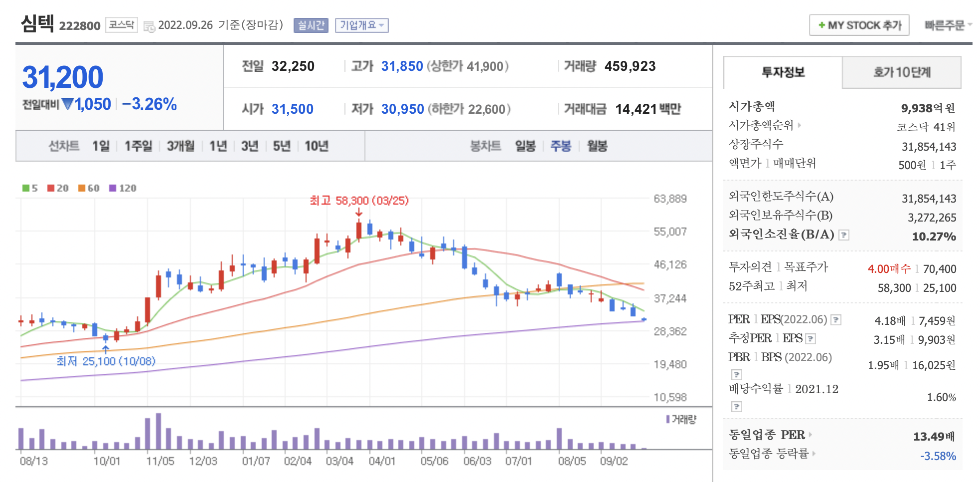This screenshot has width=980, height=482.
Task: Select the 10년 line chart period
Action: (317, 146)
